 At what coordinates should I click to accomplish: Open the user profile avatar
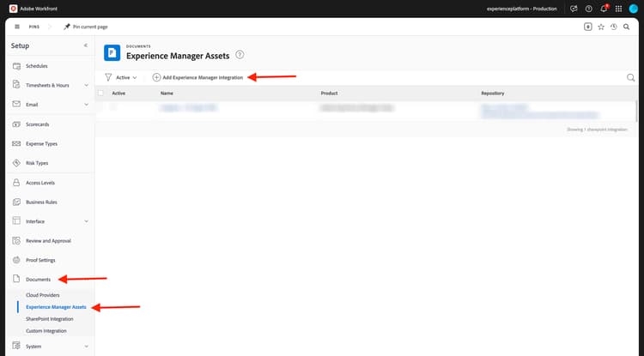click(x=634, y=9)
